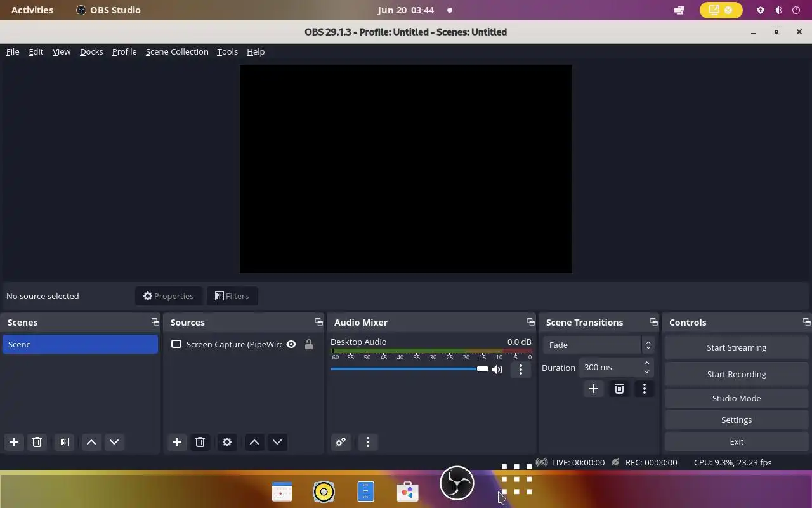Click the blue document app in the dock
The image size is (812, 508).
pos(365,491)
